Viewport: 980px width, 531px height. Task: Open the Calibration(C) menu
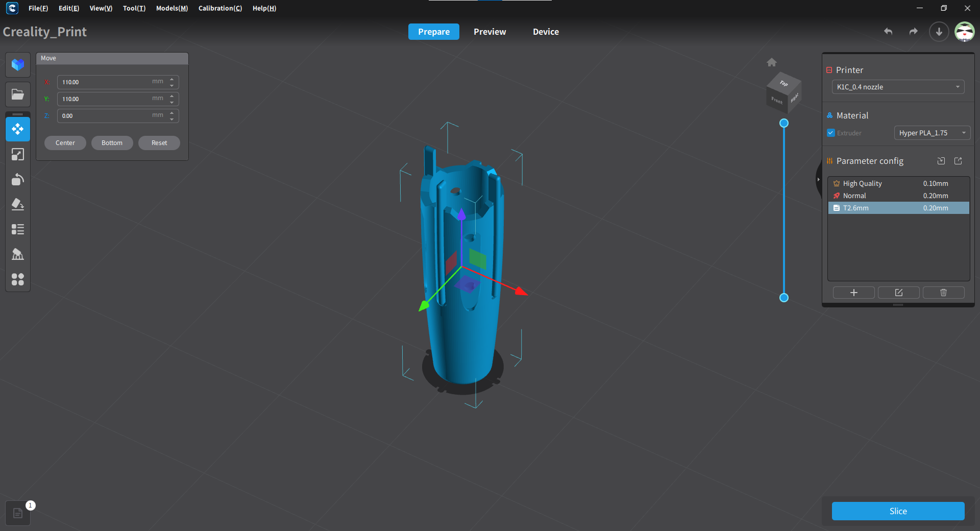[220, 8]
